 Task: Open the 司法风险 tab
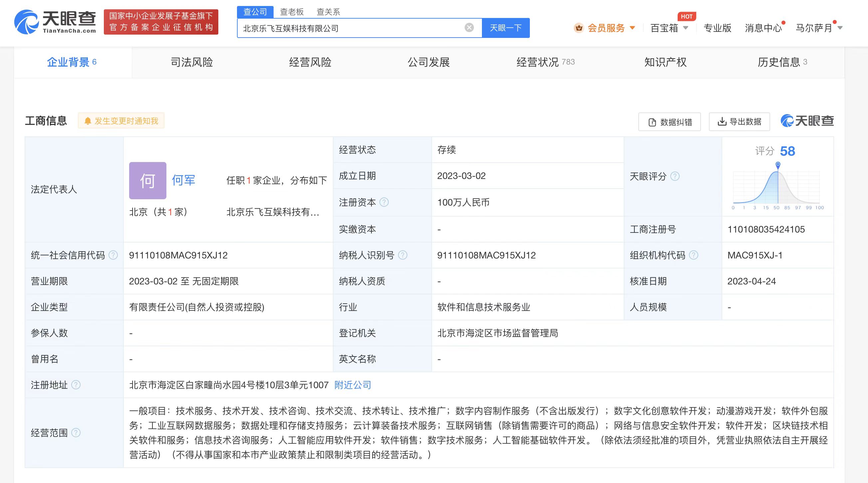click(191, 62)
